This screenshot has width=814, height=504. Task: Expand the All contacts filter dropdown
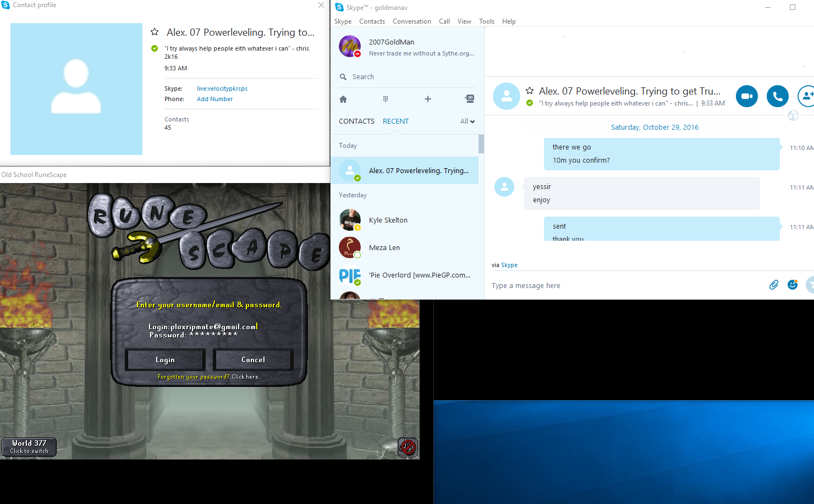click(468, 121)
